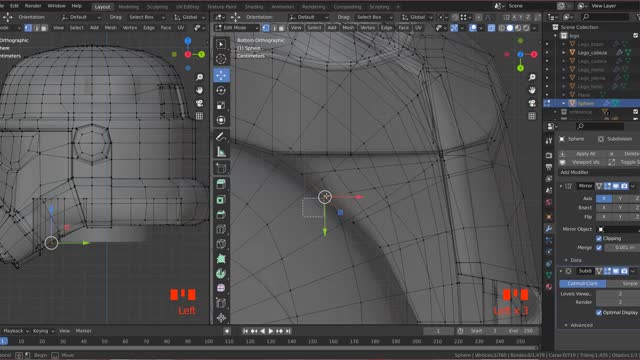640x360 pixels.
Task: Select Simple subdivision type
Action: click(x=623, y=283)
